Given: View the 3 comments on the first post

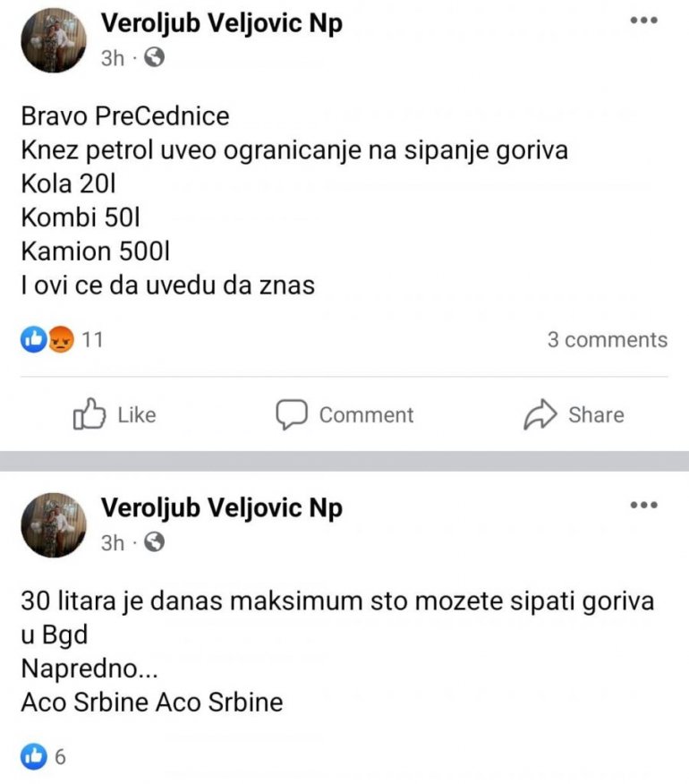Looking at the screenshot, I should point(607,340).
